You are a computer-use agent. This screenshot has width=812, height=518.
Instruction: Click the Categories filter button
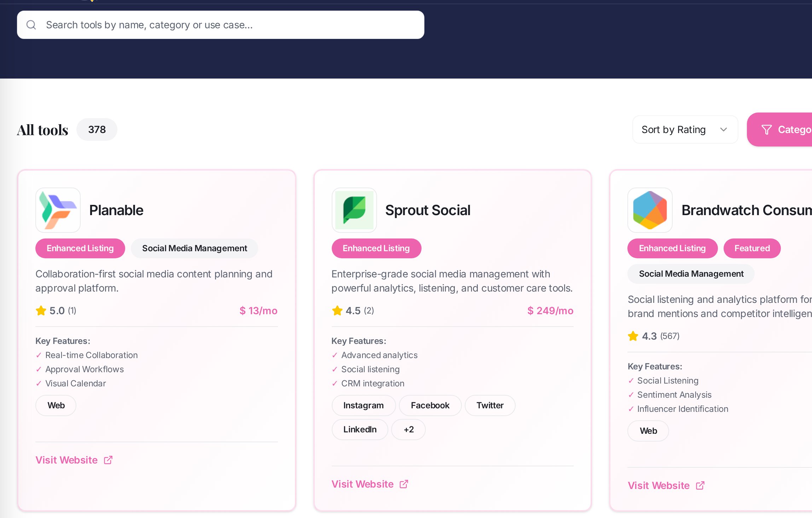pyautogui.click(x=779, y=129)
